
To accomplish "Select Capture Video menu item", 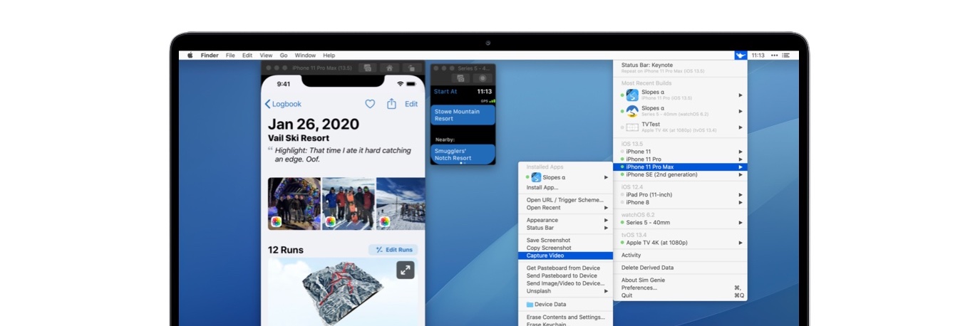I will [565, 256].
